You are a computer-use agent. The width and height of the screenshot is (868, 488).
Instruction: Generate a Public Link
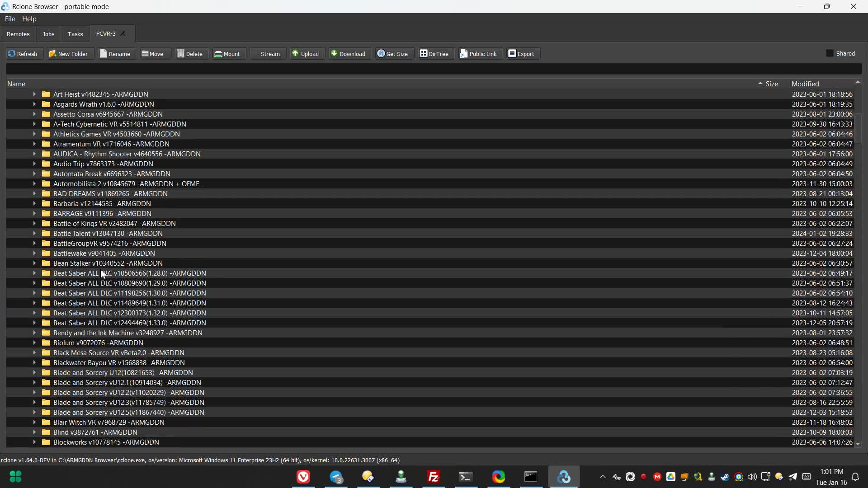click(x=478, y=54)
